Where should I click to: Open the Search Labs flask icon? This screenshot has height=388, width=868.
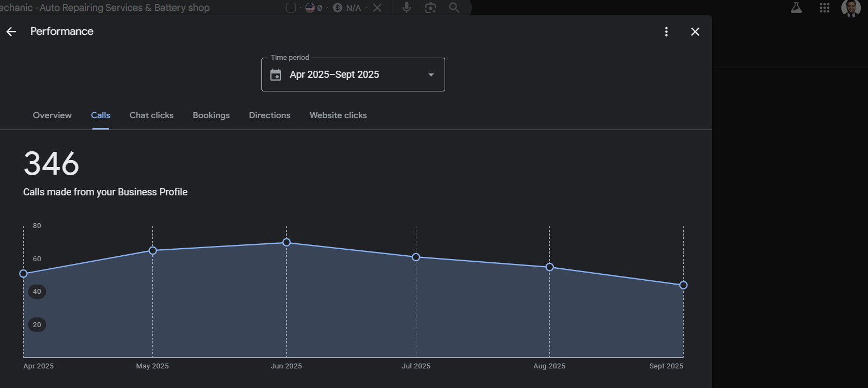click(796, 8)
